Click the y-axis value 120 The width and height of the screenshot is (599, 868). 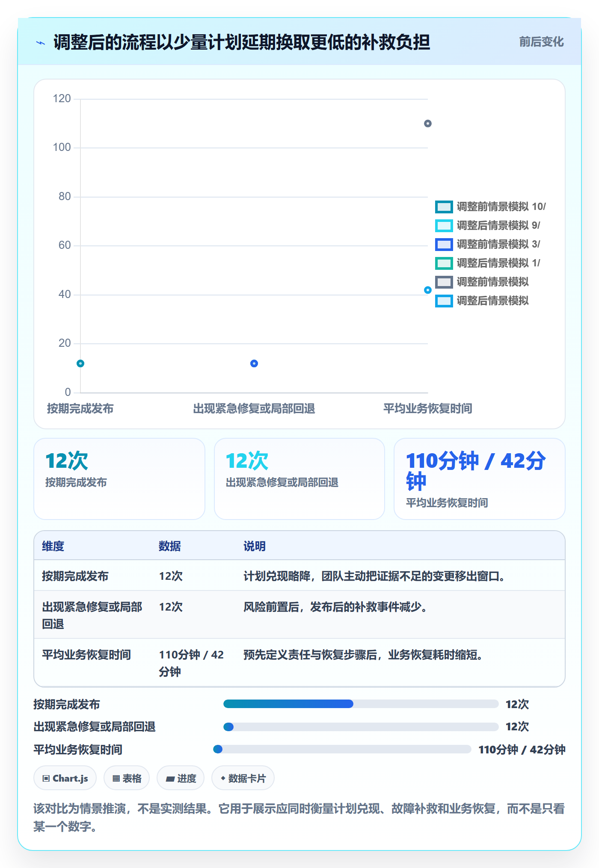coord(62,99)
